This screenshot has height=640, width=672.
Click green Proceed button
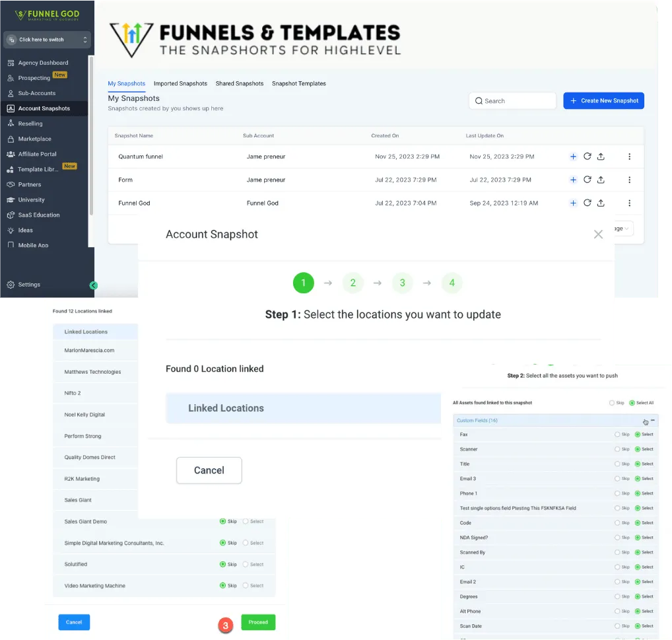258,622
